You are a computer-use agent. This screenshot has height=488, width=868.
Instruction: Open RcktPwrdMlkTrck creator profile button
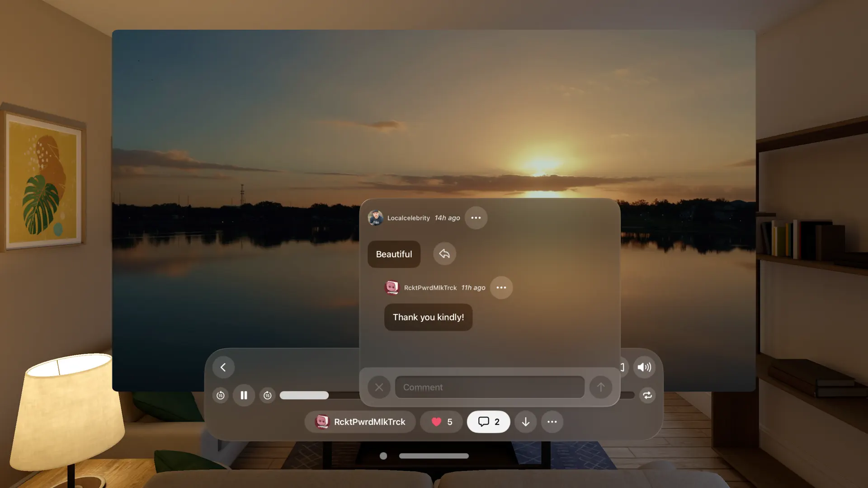(360, 422)
